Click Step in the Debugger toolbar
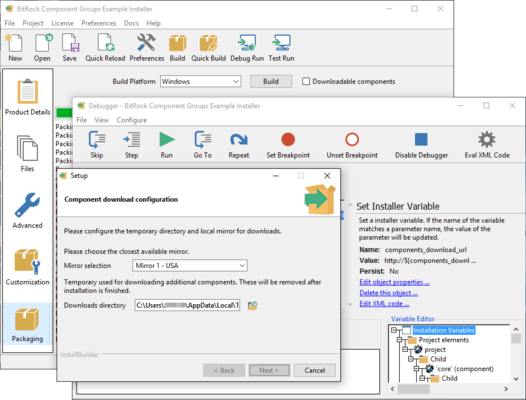This screenshot has height=400, width=526. (x=132, y=145)
